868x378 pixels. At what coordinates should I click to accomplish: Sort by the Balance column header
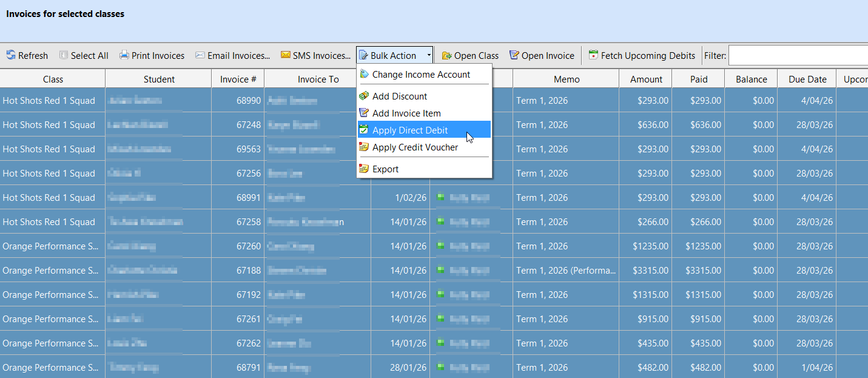click(x=751, y=79)
